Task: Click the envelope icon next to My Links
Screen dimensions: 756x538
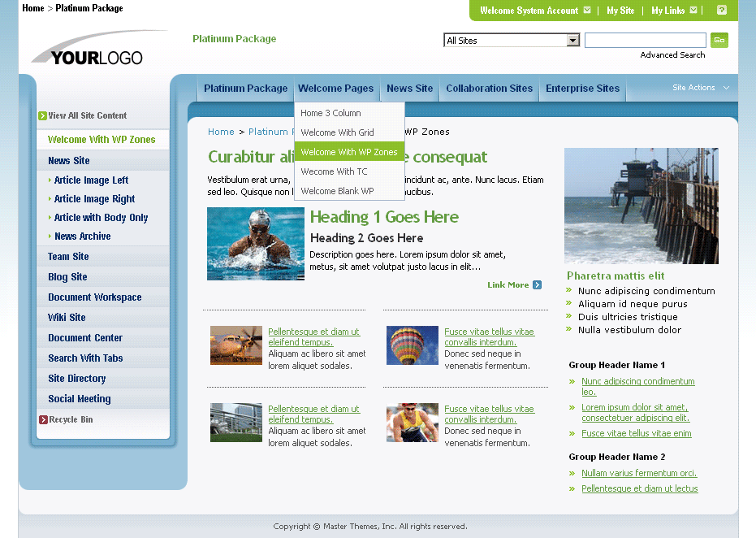Action: point(692,10)
